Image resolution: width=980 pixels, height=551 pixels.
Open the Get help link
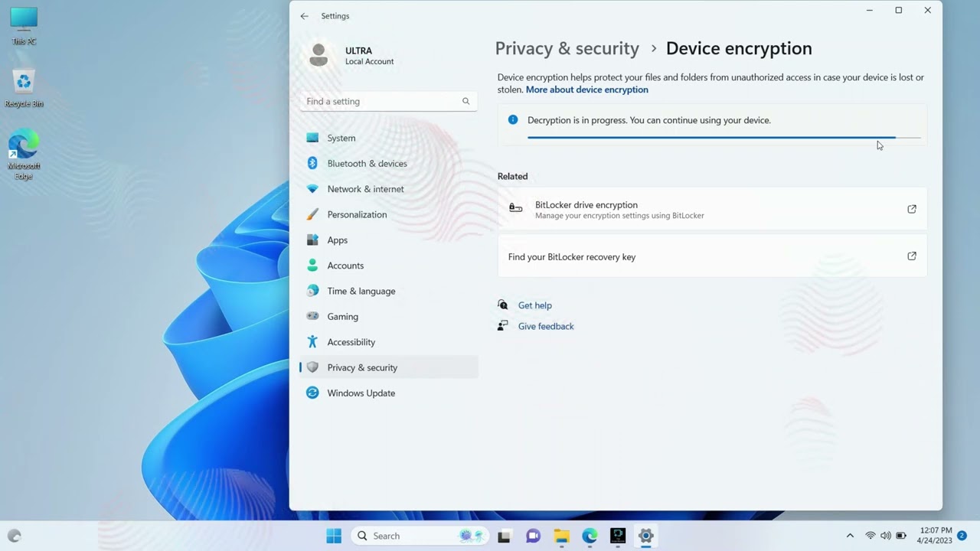[x=534, y=305]
